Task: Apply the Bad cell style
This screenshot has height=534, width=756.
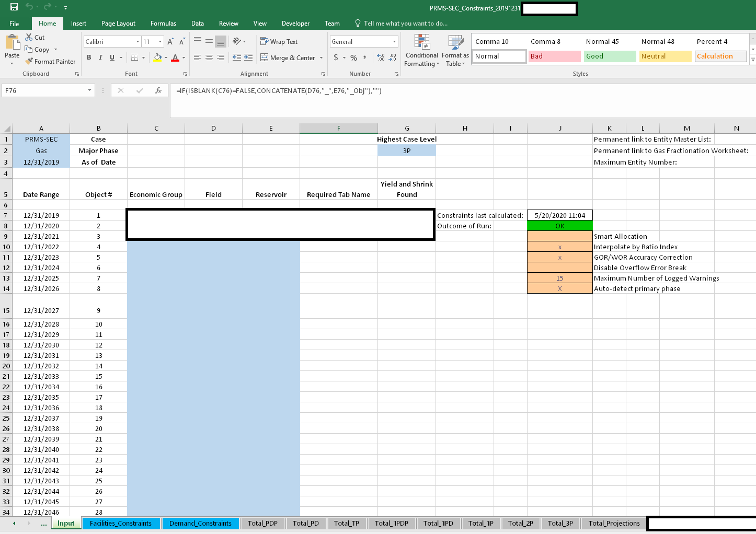Action: tap(554, 56)
